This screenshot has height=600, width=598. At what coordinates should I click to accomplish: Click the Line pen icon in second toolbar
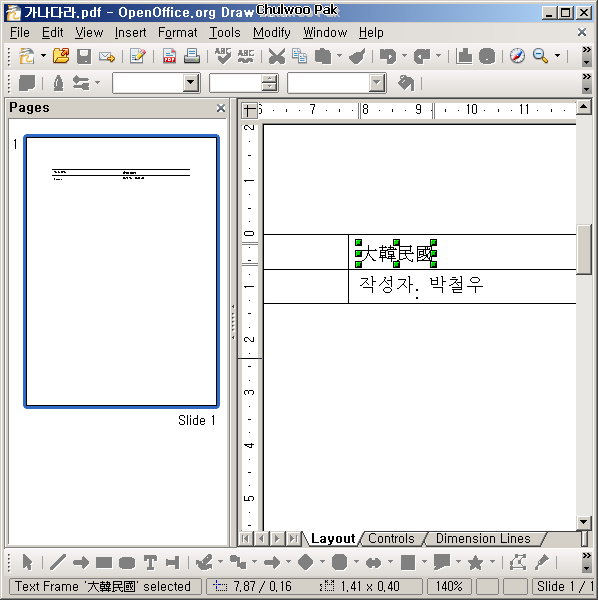58,83
